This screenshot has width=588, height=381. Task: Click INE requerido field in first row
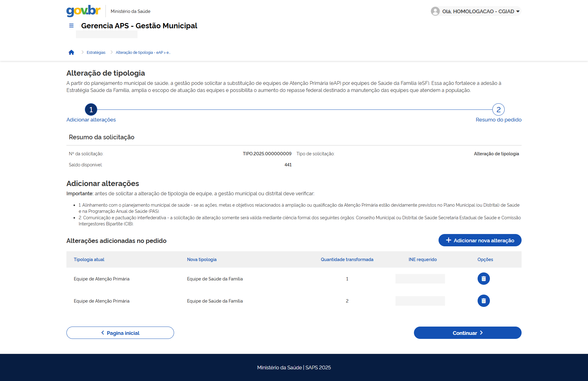click(420, 279)
